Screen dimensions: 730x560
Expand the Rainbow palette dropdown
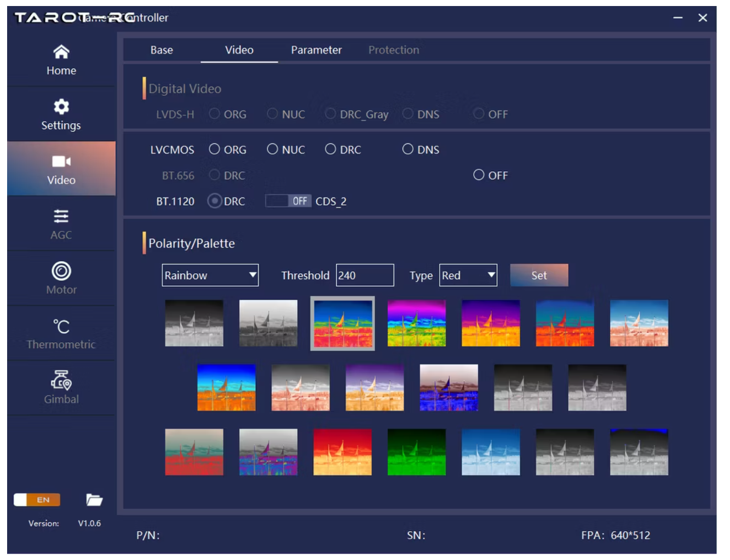click(x=210, y=275)
